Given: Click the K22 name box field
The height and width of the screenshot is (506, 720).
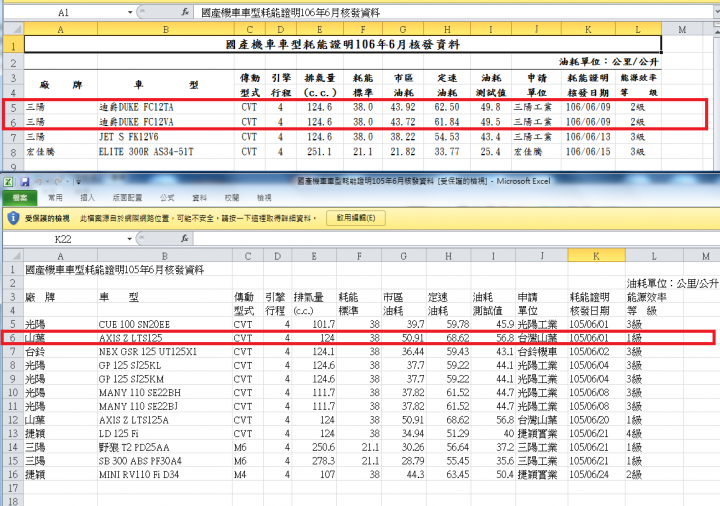Looking at the screenshot, I should coord(64,239).
